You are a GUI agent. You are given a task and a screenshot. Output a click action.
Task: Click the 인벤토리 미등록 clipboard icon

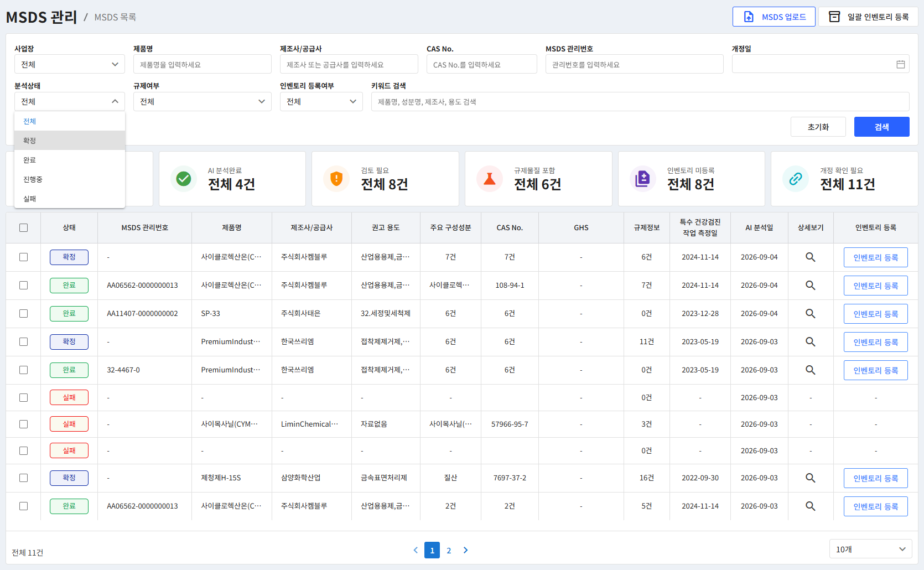643,179
